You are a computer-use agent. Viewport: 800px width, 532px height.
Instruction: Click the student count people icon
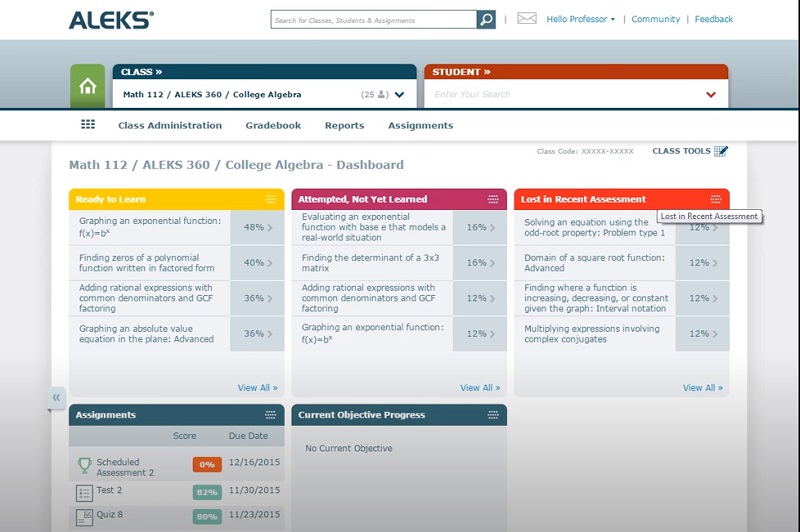click(x=381, y=94)
